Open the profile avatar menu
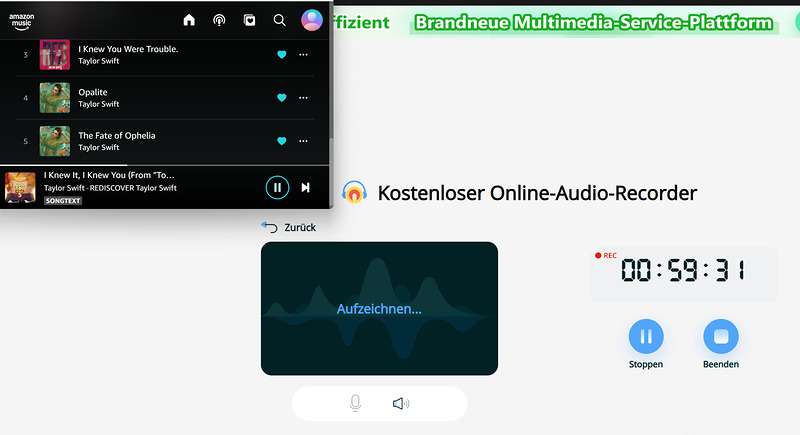This screenshot has width=800, height=435. (312, 20)
